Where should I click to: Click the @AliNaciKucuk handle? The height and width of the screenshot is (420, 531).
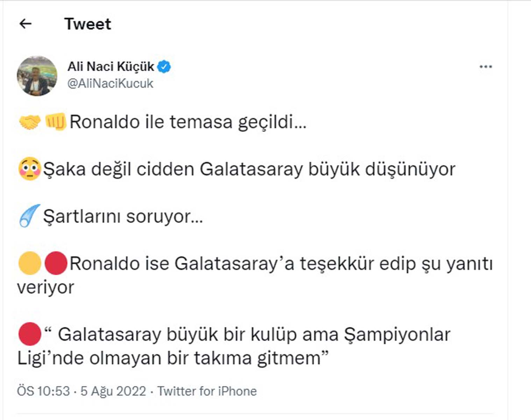coord(110,83)
